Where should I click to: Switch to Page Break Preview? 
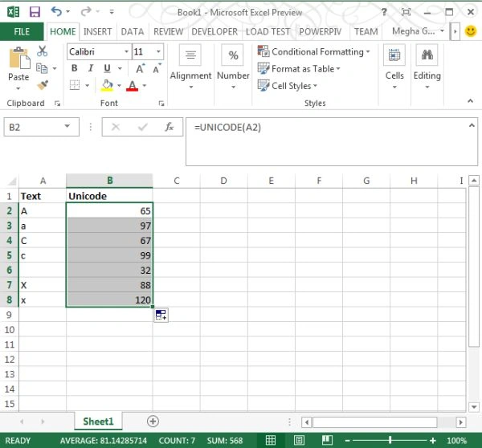click(x=327, y=440)
